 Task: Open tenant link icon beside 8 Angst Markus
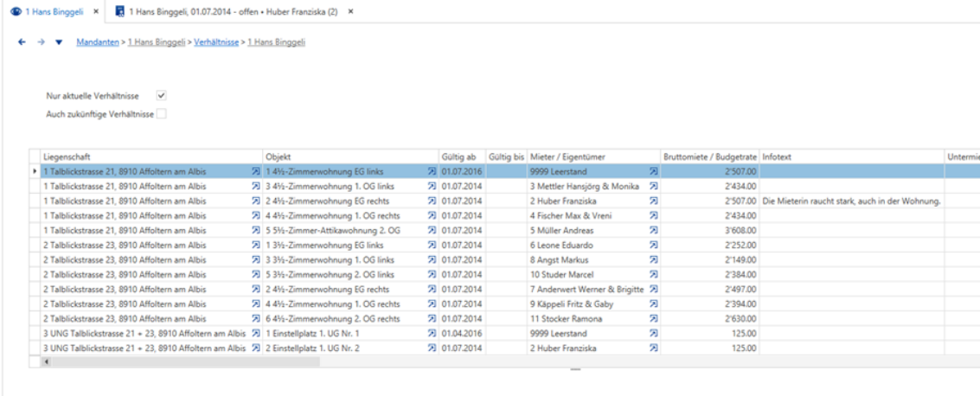coord(654,260)
